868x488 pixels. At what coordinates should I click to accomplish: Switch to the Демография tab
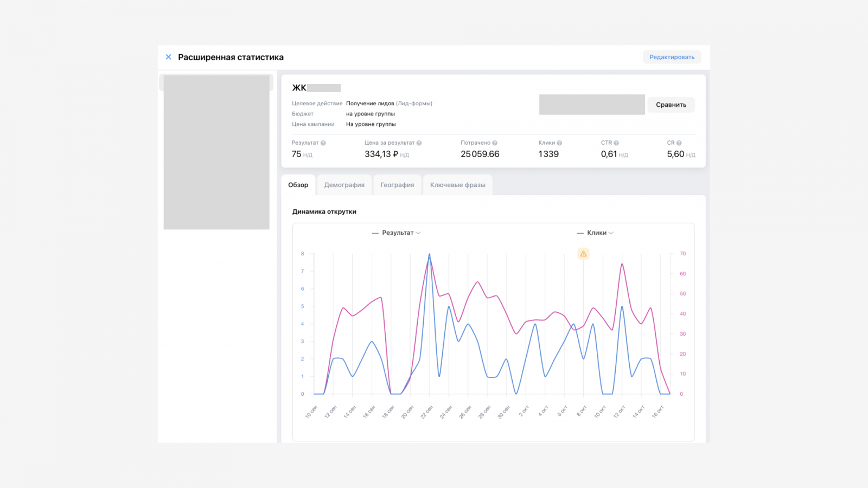click(x=344, y=185)
